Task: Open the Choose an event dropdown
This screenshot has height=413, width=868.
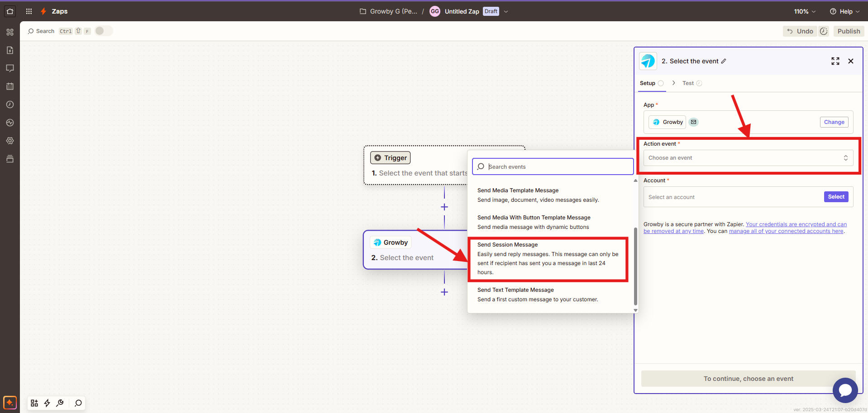Action: tap(748, 158)
